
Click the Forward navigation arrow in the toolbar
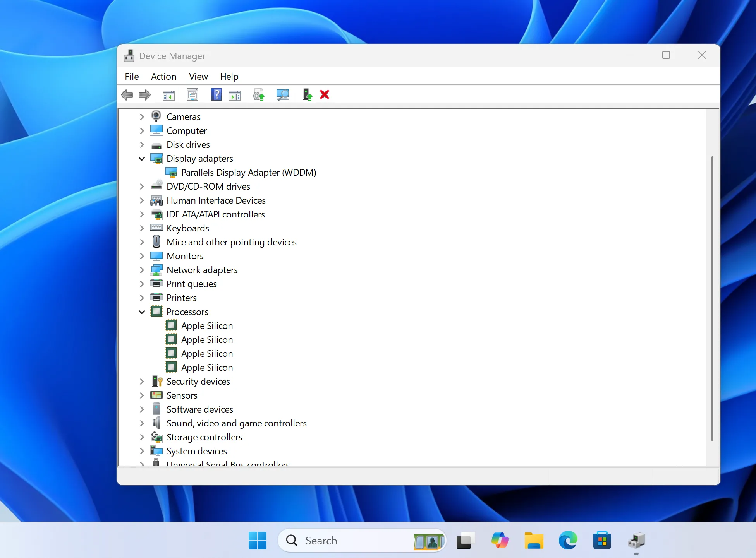[144, 94]
